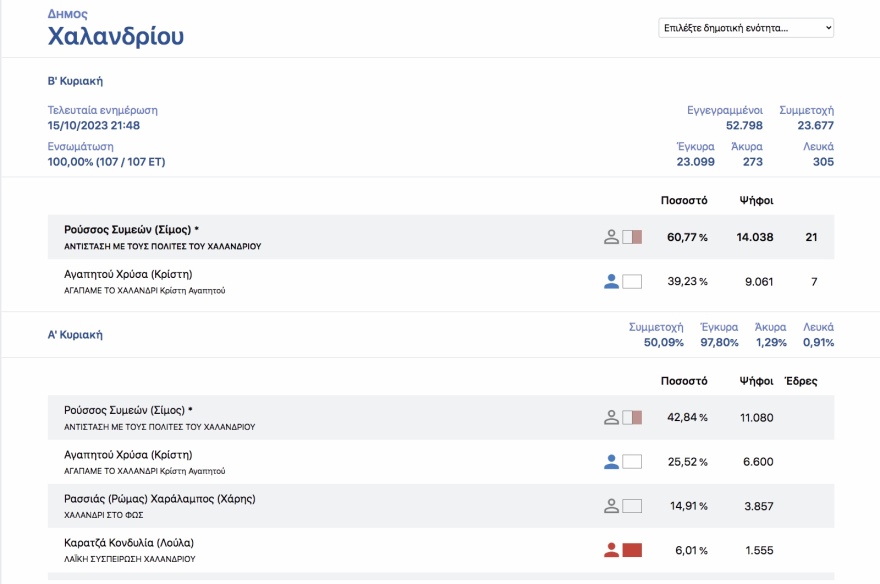Viewport: 880px width, 584px height.
Task: Click the 'Ψήφοι' column header in Α' Κυριακή
Action: click(755, 381)
